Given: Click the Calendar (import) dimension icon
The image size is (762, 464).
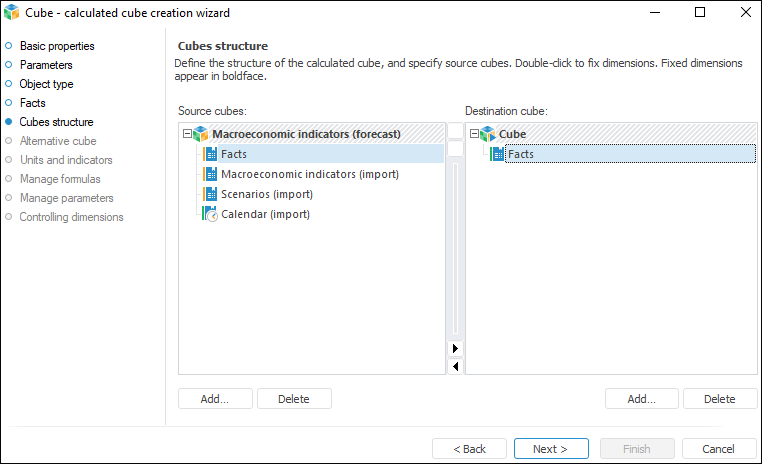Looking at the screenshot, I should pyautogui.click(x=211, y=214).
